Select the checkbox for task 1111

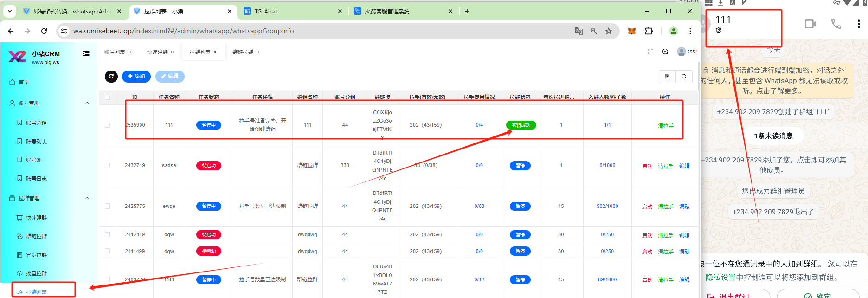coord(108,279)
